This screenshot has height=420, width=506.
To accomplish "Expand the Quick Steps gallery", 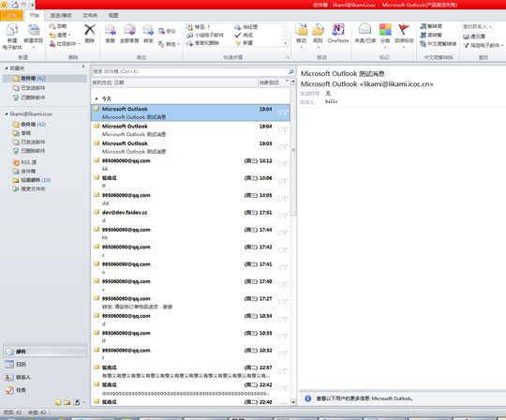I will [285, 43].
